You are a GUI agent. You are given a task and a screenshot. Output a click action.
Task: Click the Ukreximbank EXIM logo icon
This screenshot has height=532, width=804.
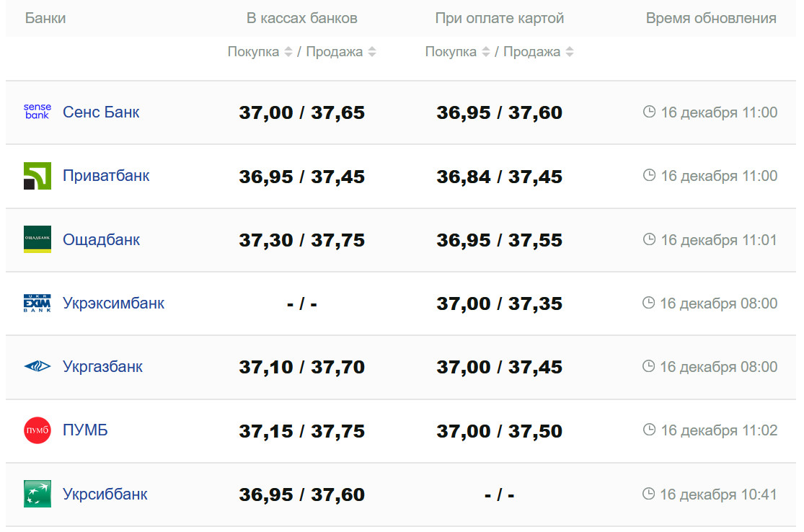pyautogui.click(x=37, y=303)
